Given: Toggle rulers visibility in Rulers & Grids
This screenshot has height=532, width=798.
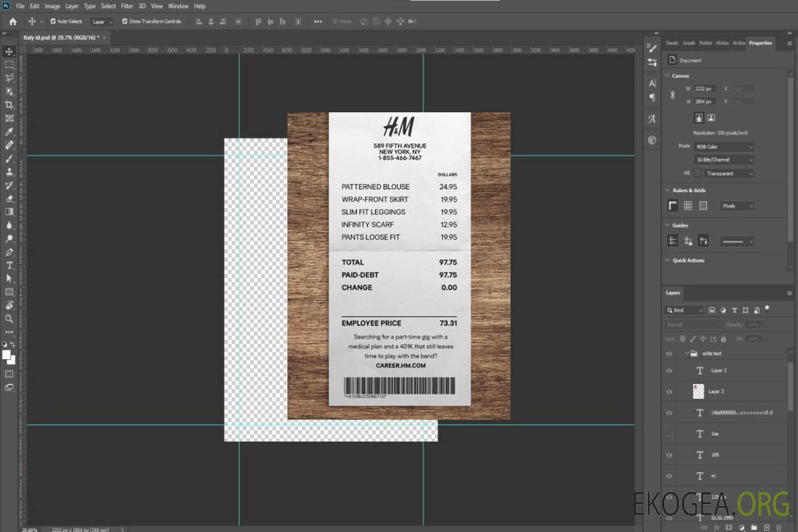Looking at the screenshot, I should [673, 205].
